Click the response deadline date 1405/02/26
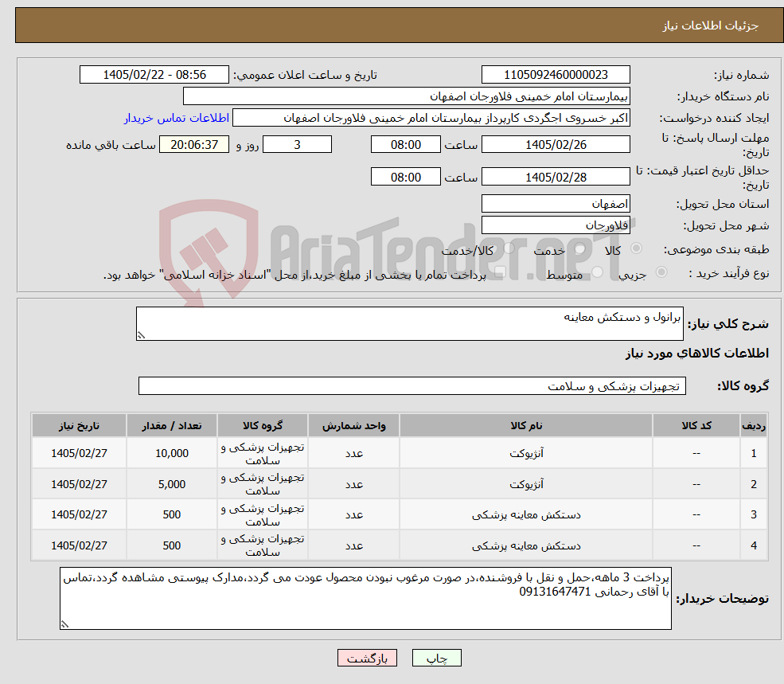The width and height of the screenshot is (784, 684). 556,145
